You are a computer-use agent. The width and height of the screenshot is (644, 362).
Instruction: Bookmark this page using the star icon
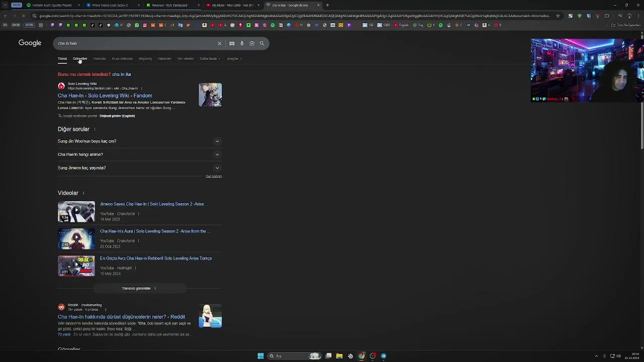click(557, 16)
